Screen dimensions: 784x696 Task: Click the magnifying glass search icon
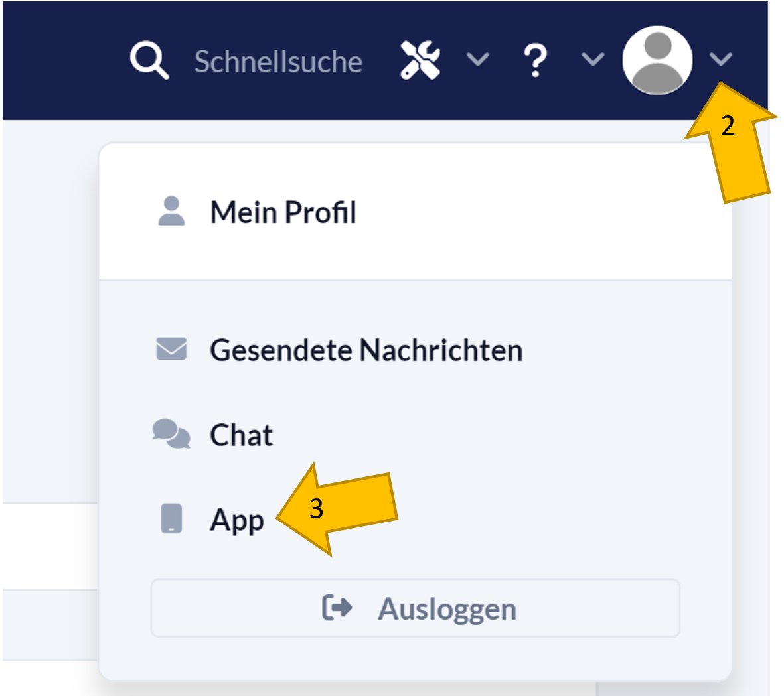(149, 60)
